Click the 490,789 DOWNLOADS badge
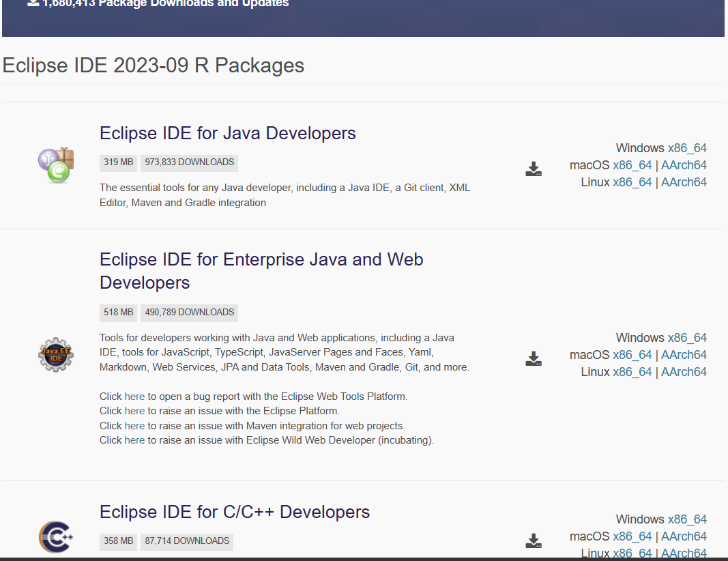 coord(190,312)
